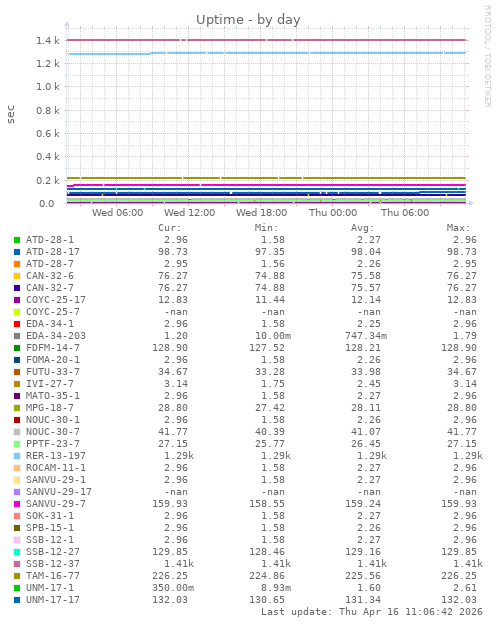
Task: Click the Wed 06:00 time axis label
Action: click(118, 213)
